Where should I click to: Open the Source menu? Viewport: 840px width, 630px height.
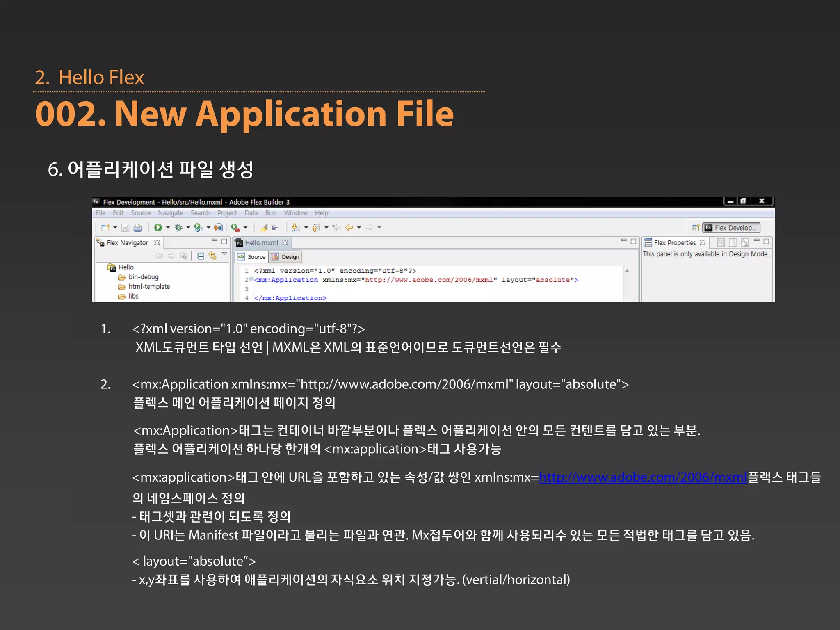click(141, 213)
